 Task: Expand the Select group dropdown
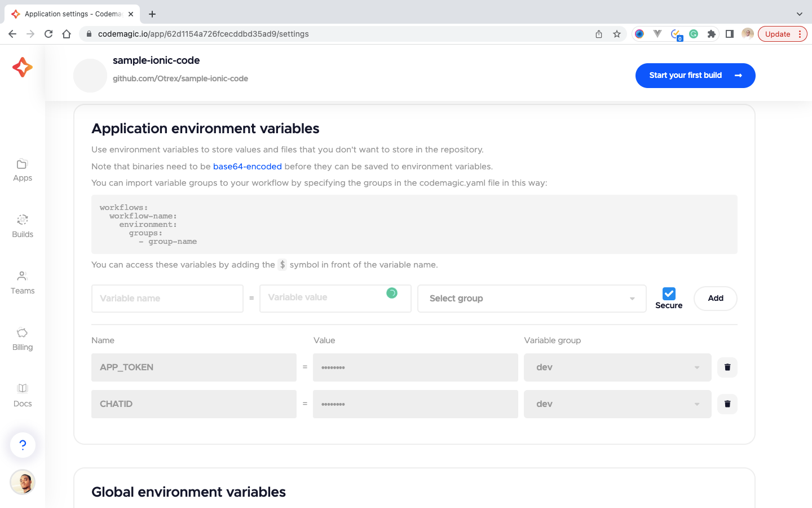coord(532,299)
